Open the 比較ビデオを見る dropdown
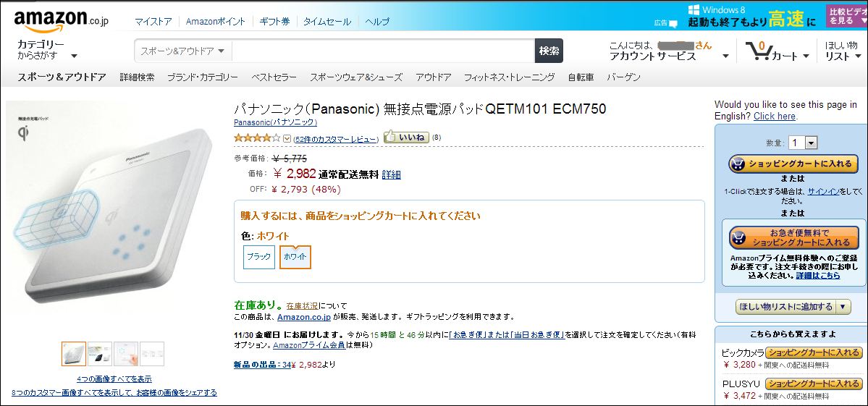Screen dimensions: 868x406 [x=846, y=16]
